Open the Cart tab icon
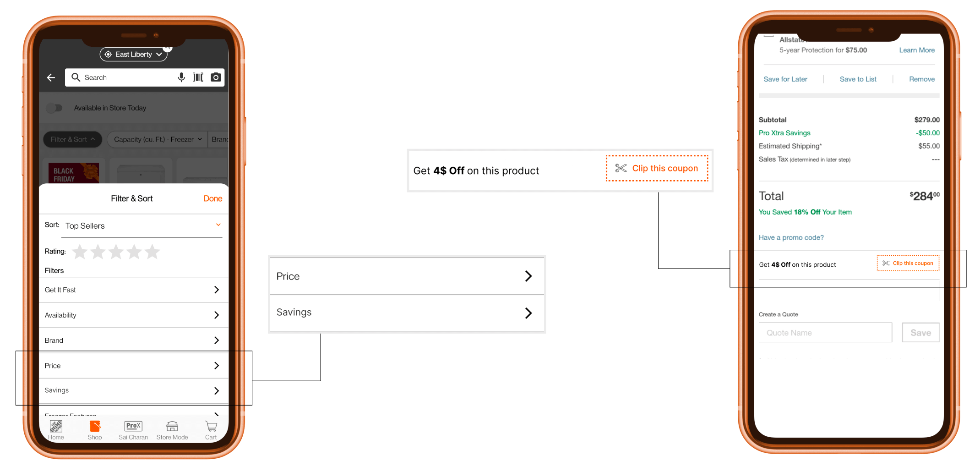This screenshot has height=472, width=980. tap(211, 430)
